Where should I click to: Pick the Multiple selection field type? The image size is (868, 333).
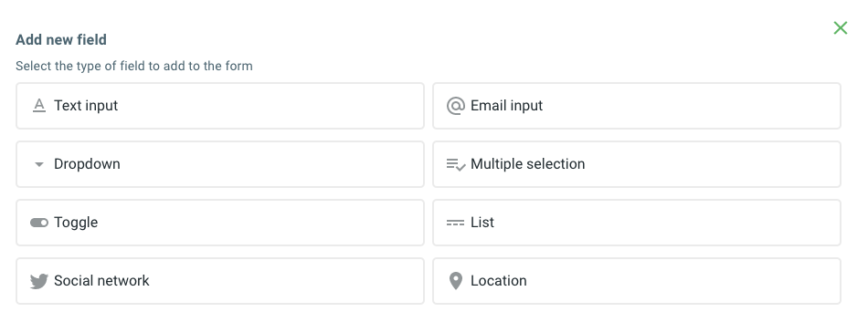(x=637, y=164)
